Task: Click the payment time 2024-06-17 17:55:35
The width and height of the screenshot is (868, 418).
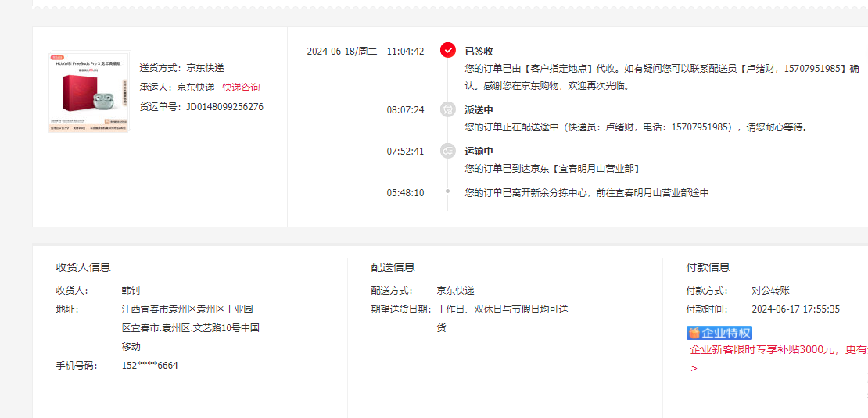Action: 796,309
